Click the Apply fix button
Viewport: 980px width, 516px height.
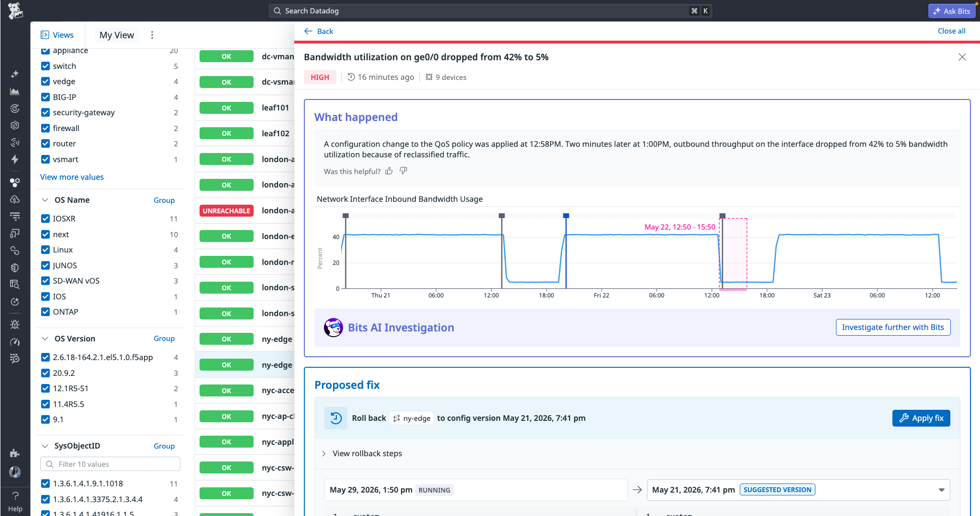click(921, 418)
